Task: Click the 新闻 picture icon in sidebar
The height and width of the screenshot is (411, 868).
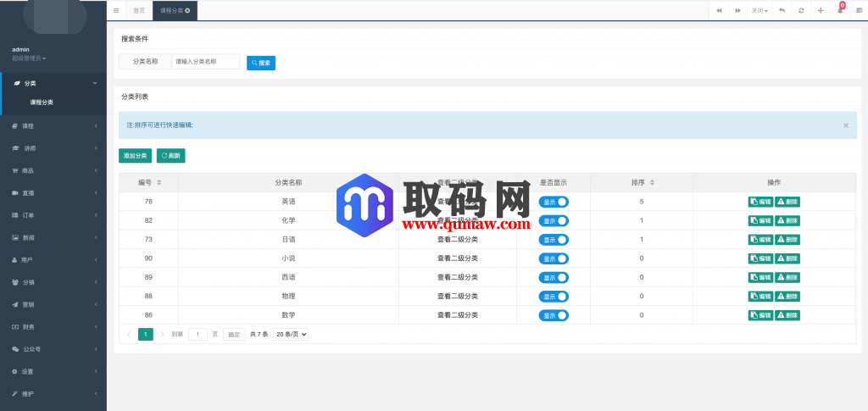Action: [x=15, y=237]
